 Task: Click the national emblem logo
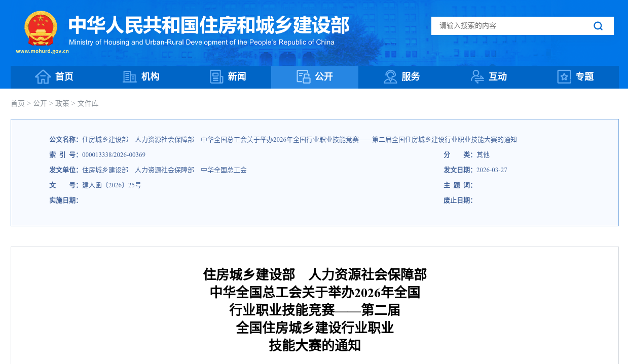[x=41, y=29]
